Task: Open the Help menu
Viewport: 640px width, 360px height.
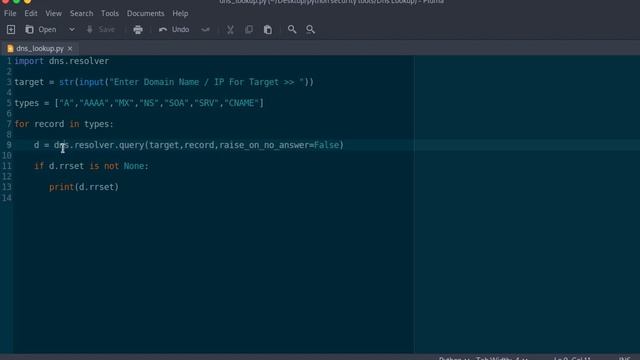Action: [180, 13]
